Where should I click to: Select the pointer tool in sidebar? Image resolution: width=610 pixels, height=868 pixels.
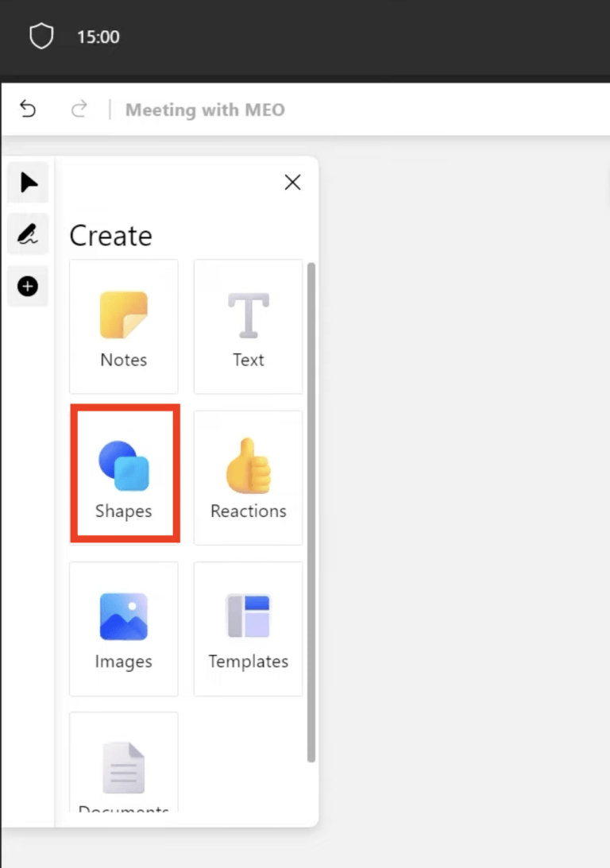pos(28,183)
